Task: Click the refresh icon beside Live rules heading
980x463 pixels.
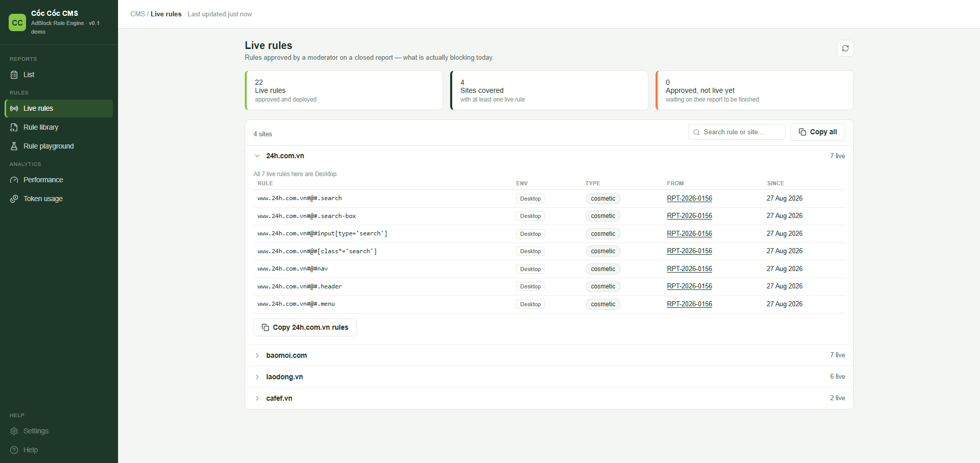Action: pos(845,48)
